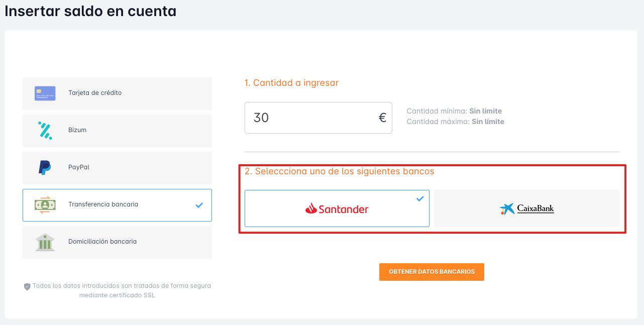644x325 pixels.
Task: Click the checkmark on Santander card
Action: (420, 199)
